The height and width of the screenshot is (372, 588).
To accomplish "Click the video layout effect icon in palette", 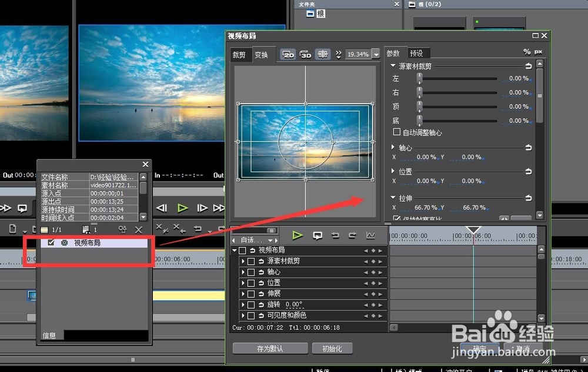I will pos(64,243).
